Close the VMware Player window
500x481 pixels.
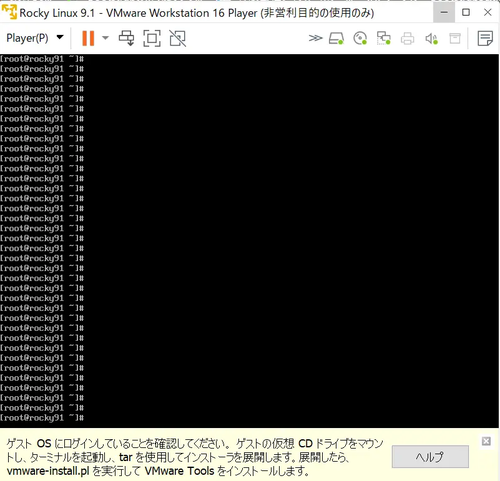click(x=488, y=13)
